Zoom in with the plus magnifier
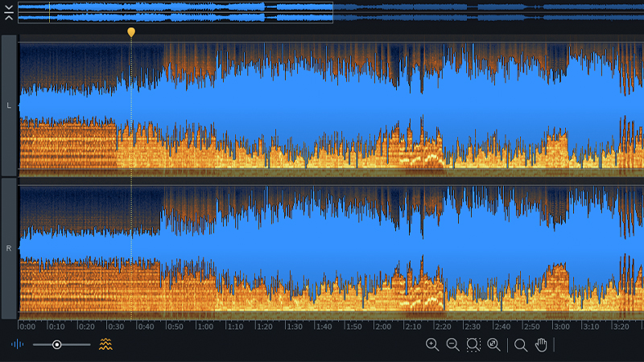 (x=432, y=345)
